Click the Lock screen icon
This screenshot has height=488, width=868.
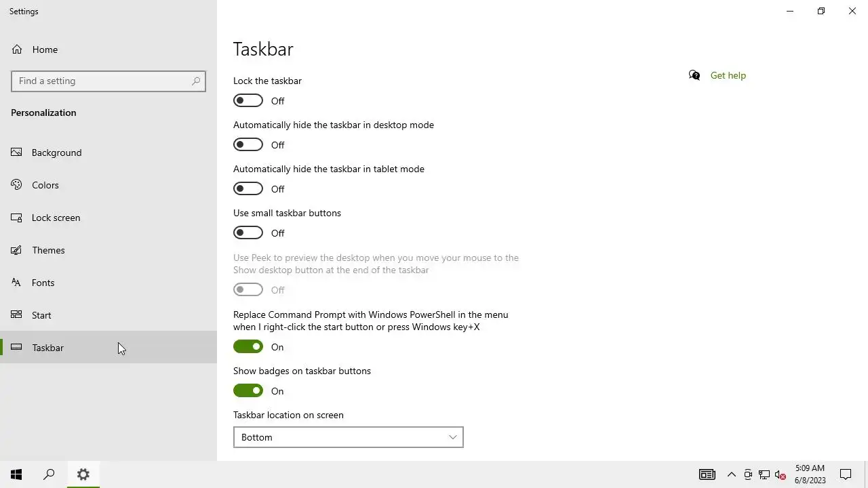(17, 218)
